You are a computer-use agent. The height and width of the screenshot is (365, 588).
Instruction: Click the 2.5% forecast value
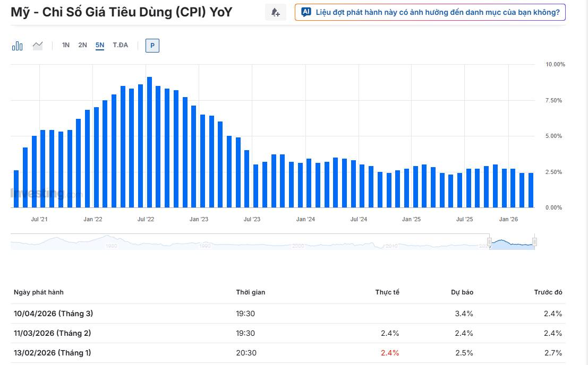click(x=464, y=353)
